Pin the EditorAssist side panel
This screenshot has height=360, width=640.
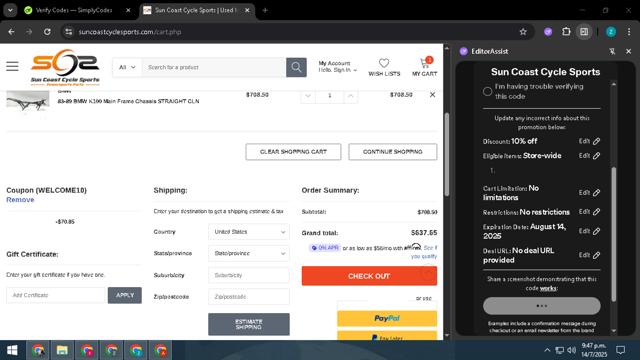(612, 51)
